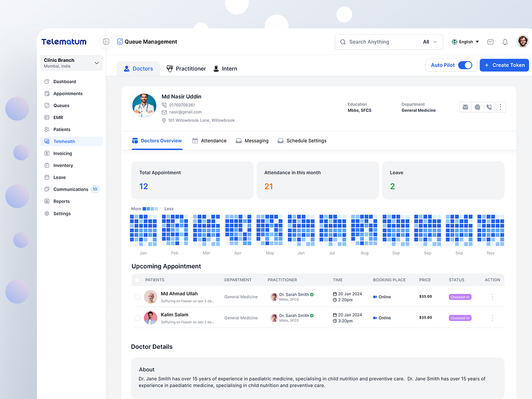Open the Communications section with 10 notifications
This screenshot has height=399, width=532.
pos(71,189)
